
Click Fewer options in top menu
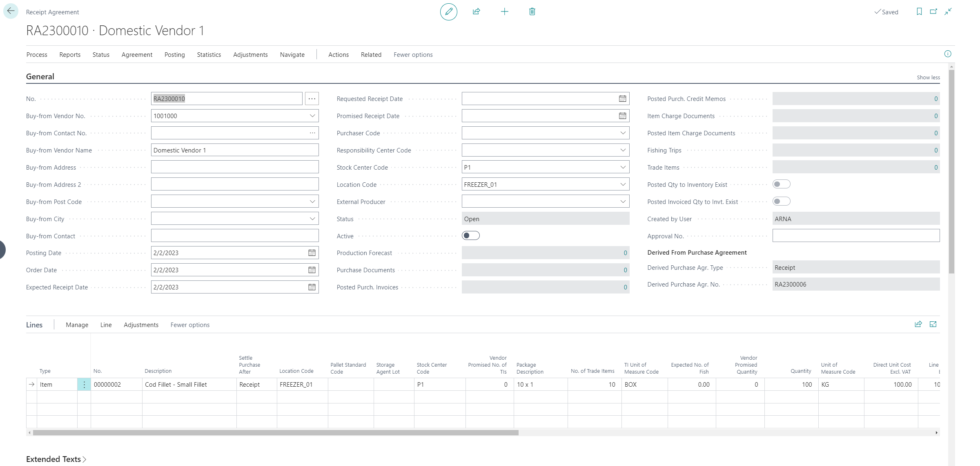click(413, 55)
